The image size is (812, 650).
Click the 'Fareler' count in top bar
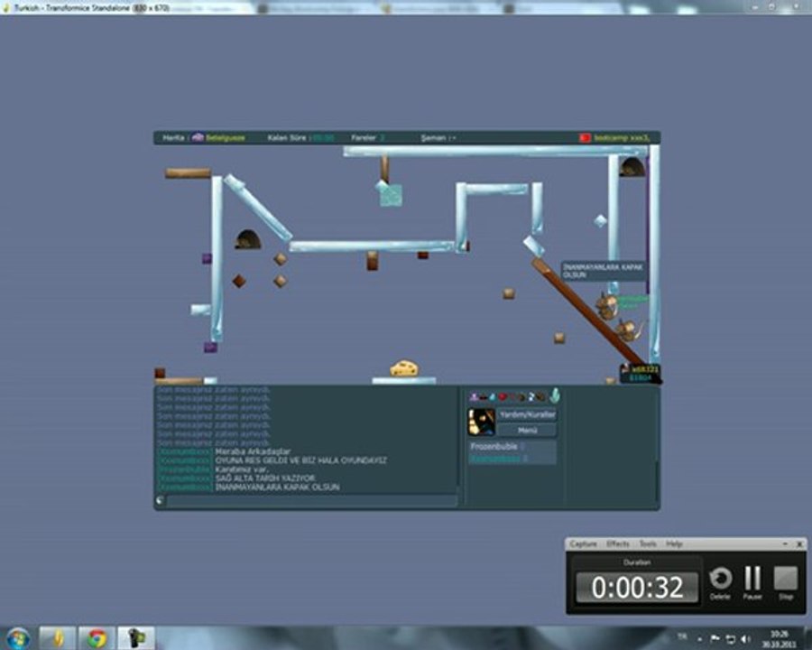tap(368, 138)
